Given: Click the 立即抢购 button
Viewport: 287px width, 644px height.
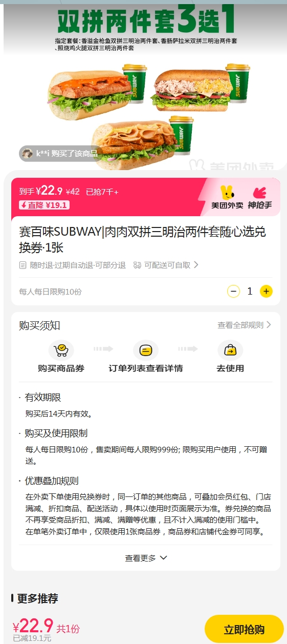Looking at the screenshot, I should click(x=244, y=630).
